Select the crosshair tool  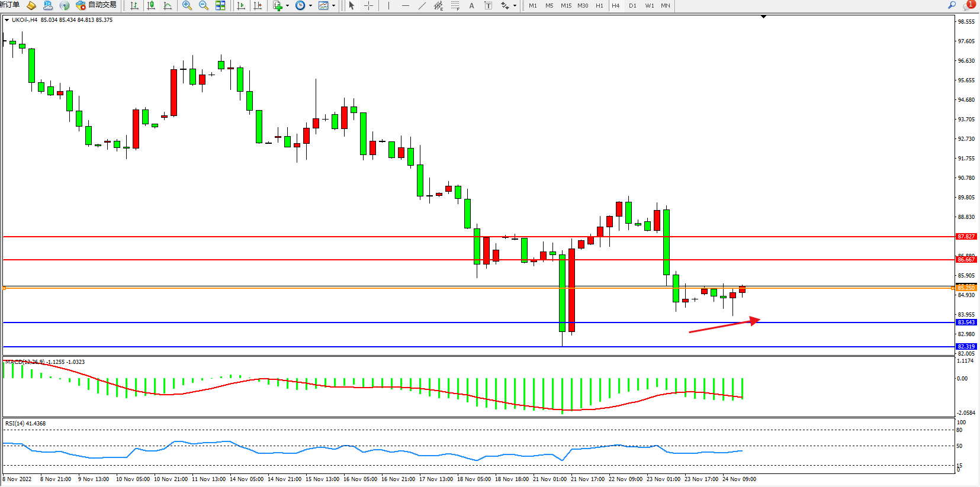[x=368, y=5]
